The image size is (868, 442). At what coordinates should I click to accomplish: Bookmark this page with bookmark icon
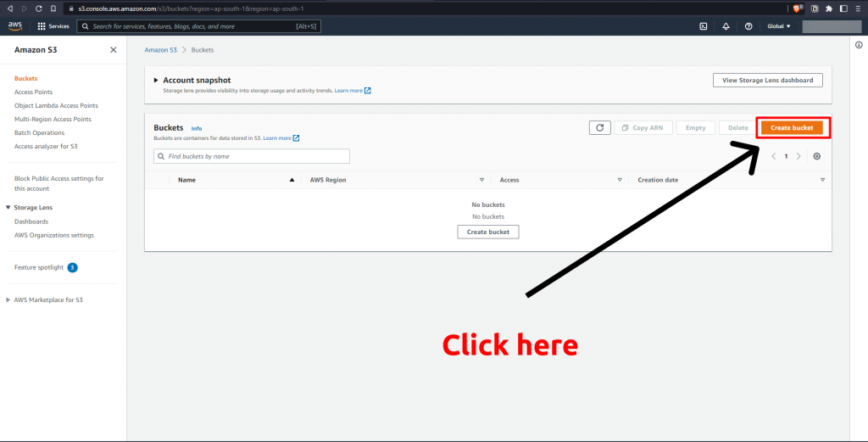53,8
